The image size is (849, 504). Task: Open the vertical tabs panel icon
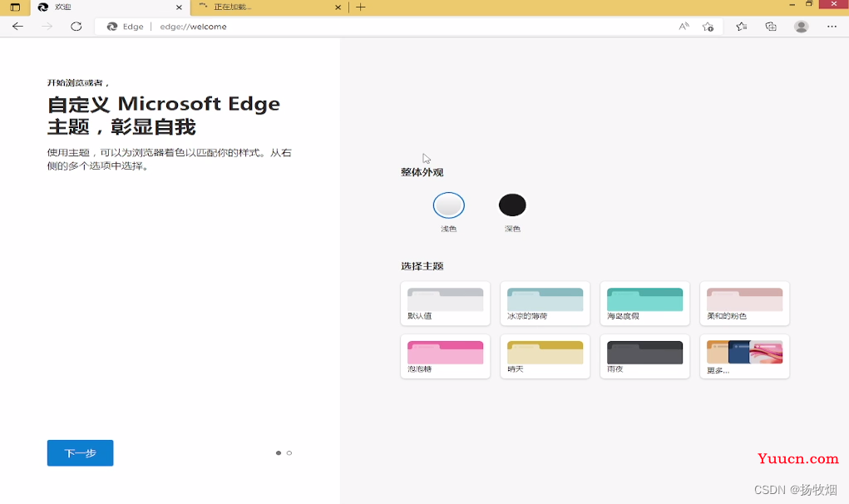15,7
